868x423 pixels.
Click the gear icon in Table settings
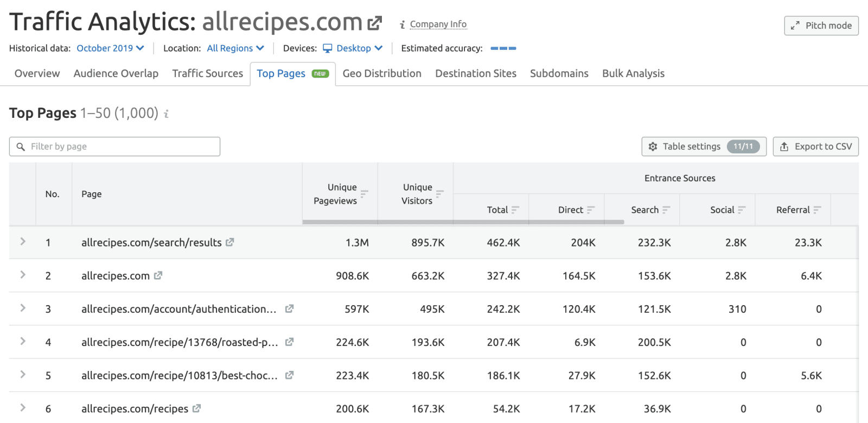click(653, 147)
